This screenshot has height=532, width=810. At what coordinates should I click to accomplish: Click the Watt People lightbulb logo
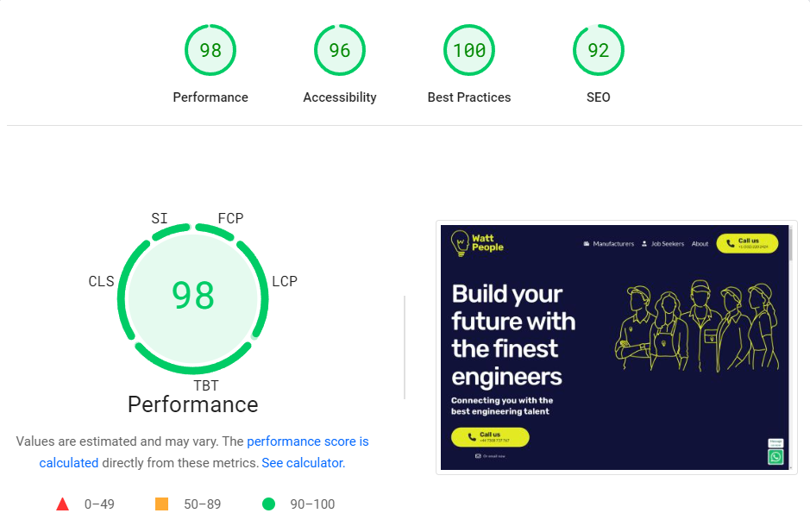461,244
